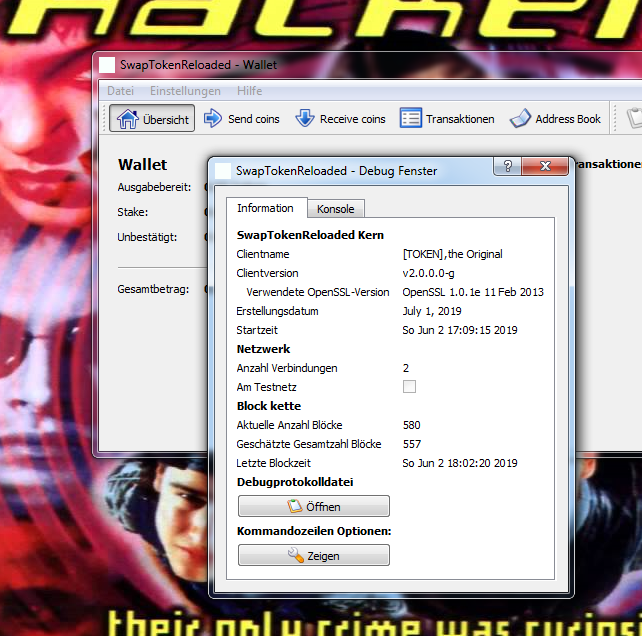The width and height of the screenshot is (642, 637).
Task: Click the Anzahl Verbindungen value 2
Action: [x=406, y=368]
